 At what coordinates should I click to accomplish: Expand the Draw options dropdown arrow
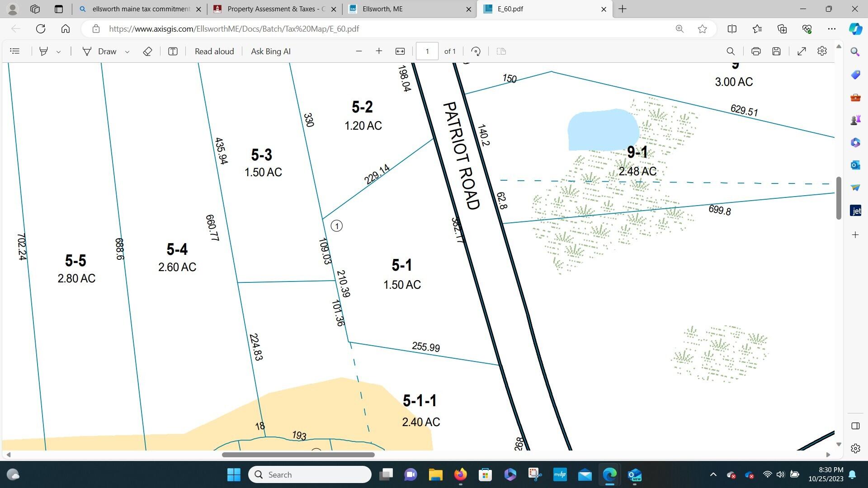[x=127, y=52]
